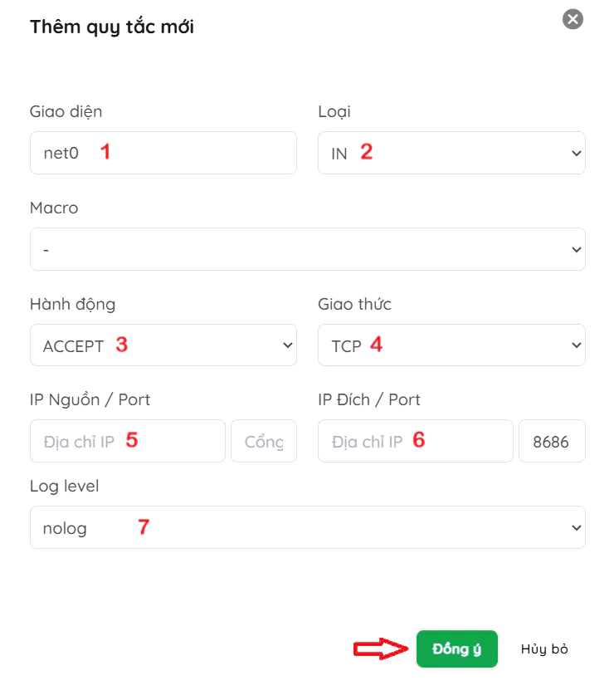Click the destination port field containing 8686

[551, 441]
